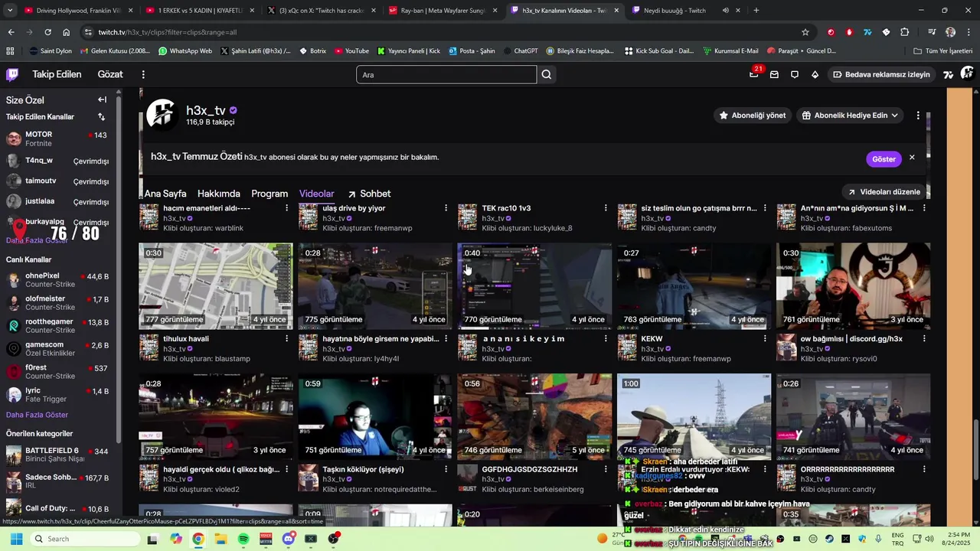
Task: Reload the page
Action: click(x=47, y=32)
